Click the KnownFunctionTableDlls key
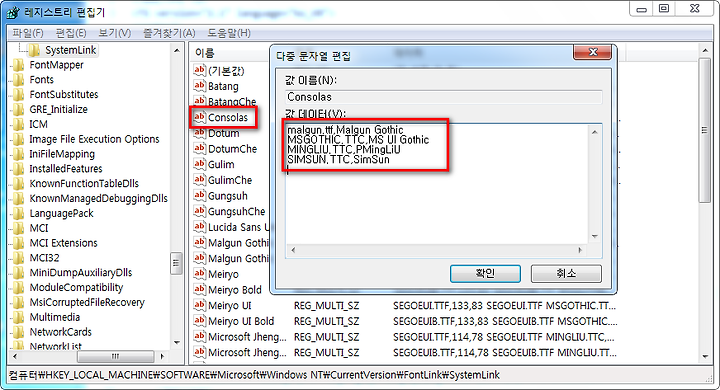The width and height of the screenshot is (720, 390). click(x=84, y=183)
